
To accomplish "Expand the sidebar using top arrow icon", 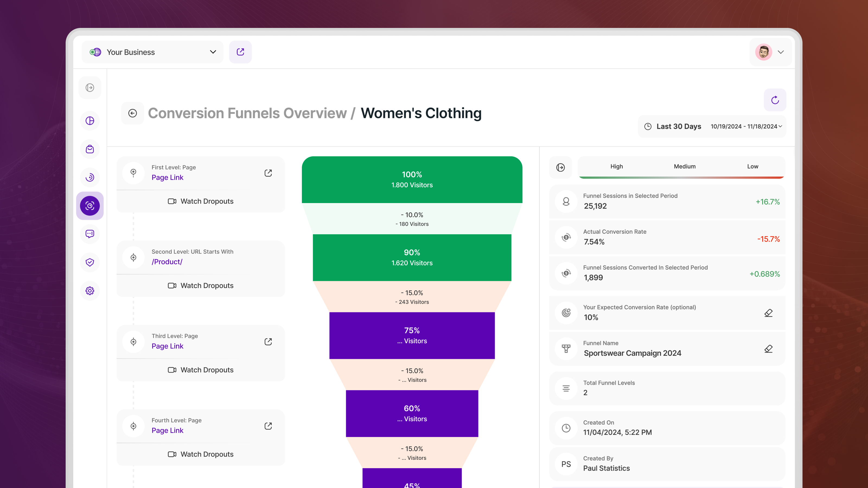I will (90, 88).
